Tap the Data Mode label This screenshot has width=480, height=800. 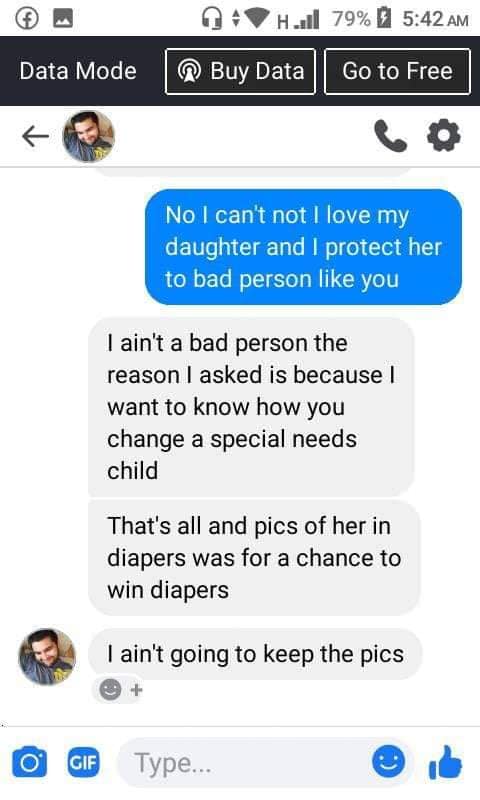[78, 71]
